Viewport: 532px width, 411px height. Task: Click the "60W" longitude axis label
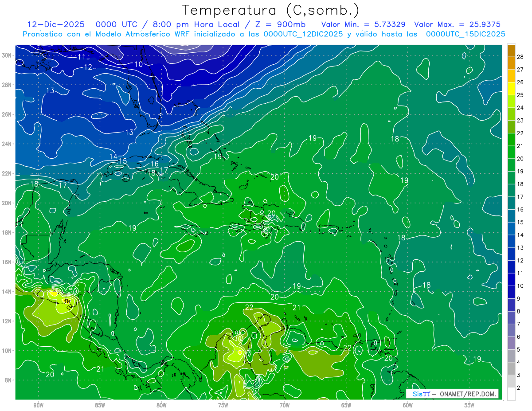[408, 405]
